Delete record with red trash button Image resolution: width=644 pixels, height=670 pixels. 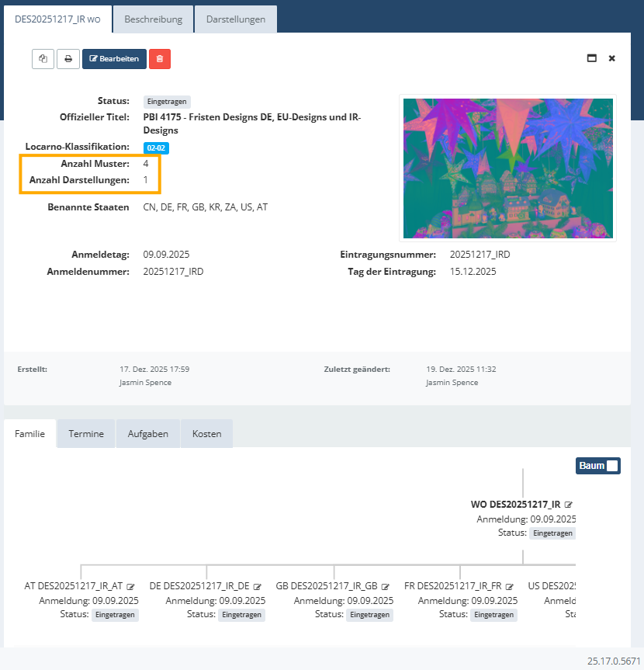(x=160, y=59)
